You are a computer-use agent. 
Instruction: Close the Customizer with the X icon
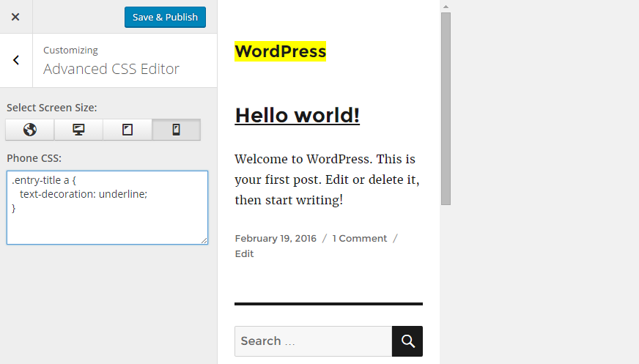tap(15, 17)
